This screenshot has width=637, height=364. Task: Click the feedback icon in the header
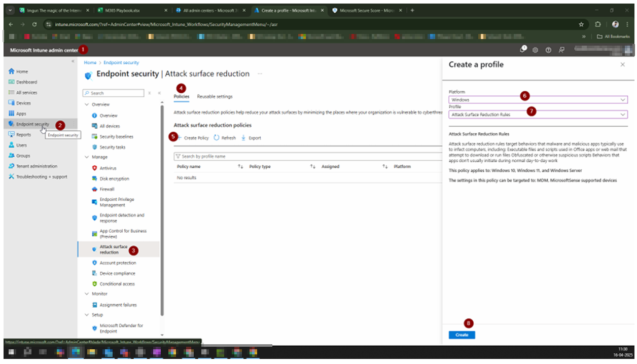(x=561, y=50)
